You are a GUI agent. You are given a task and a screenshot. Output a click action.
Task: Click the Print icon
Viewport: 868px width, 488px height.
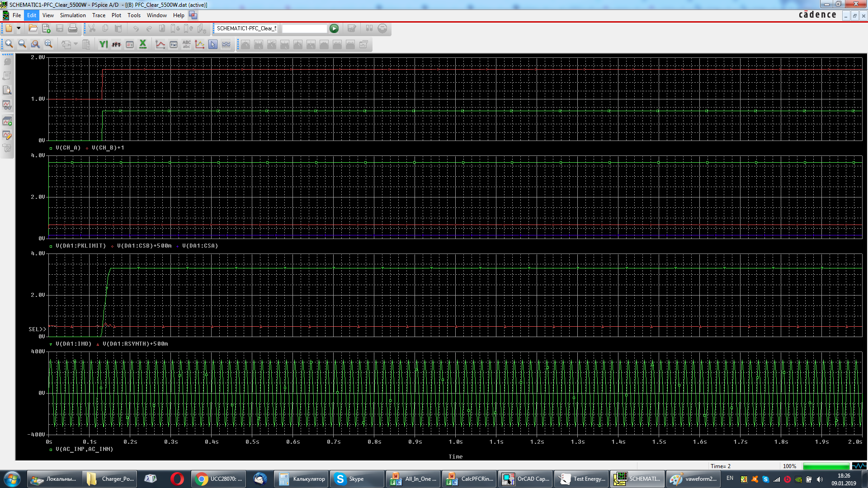click(72, 28)
